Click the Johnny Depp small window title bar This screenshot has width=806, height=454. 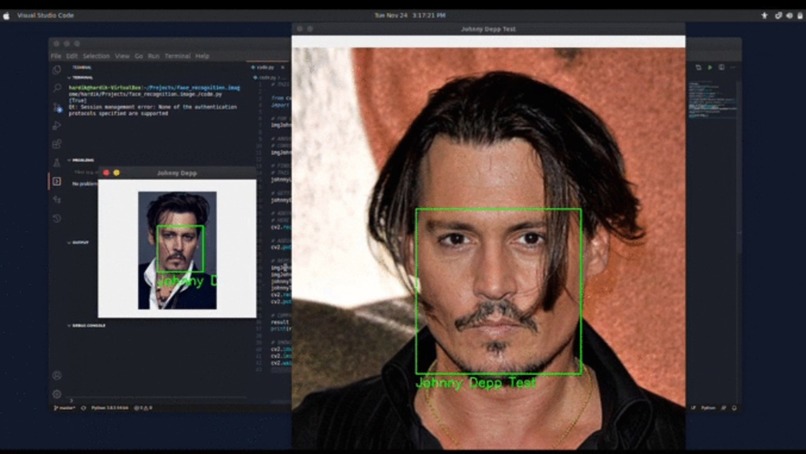pos(177,173)
